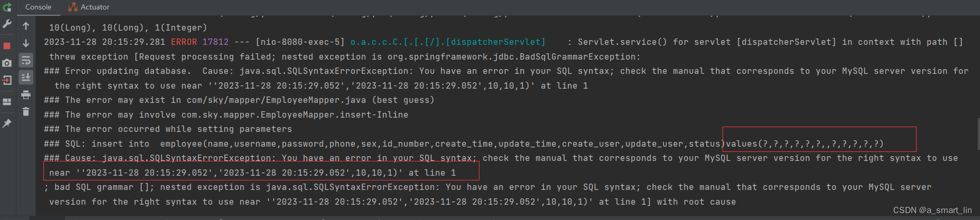Open the Actuator tab

tap(89, 7)
